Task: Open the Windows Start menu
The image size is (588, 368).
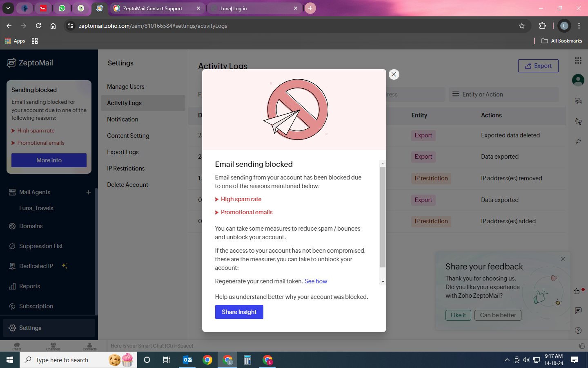Action: pos(10,360)
